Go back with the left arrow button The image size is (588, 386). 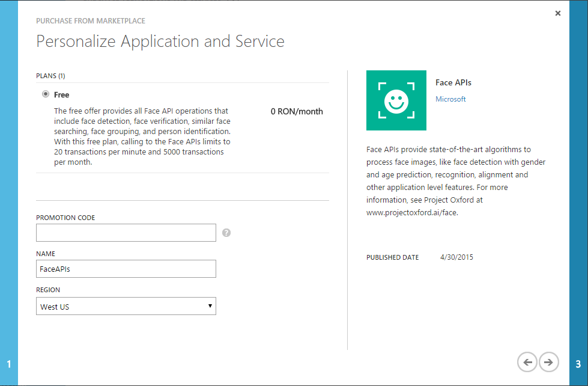tap(527, 362)
